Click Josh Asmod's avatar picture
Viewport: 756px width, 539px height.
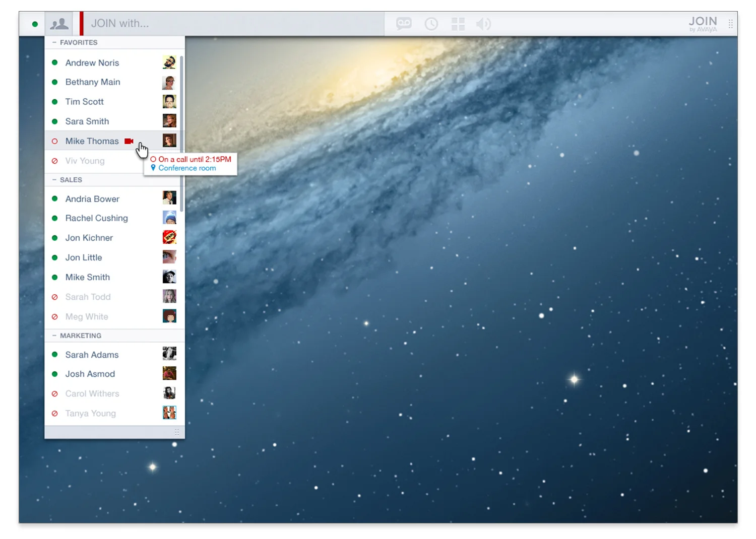(169, 373)
